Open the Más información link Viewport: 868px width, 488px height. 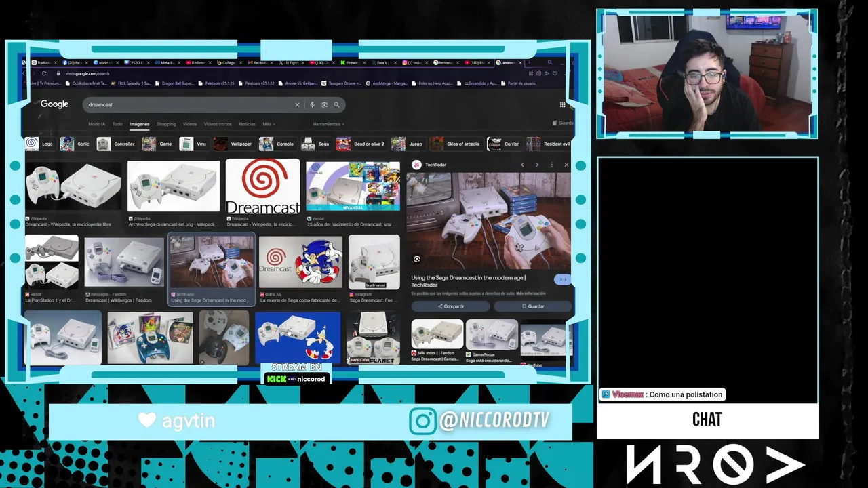(x=530, y=293)
